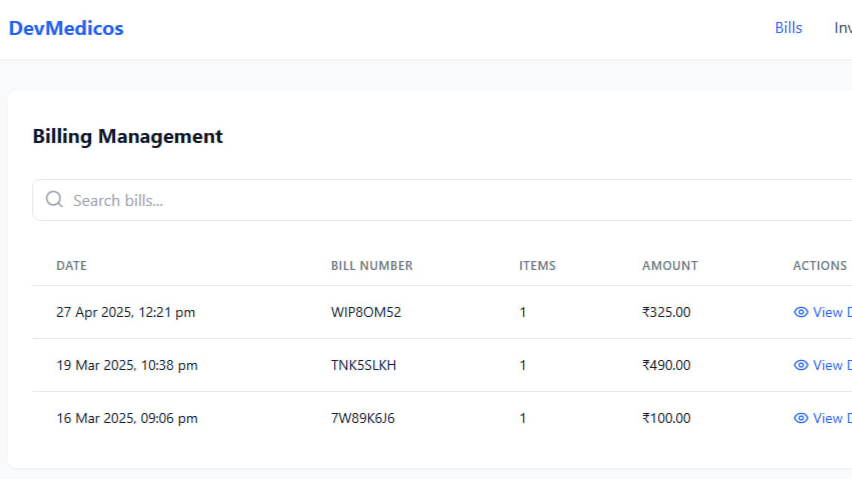The width and height of the screenshot is (852, 479).
Task: Click the eye icon for bill TNK5SLKH
Action: [x=800, y=365]
